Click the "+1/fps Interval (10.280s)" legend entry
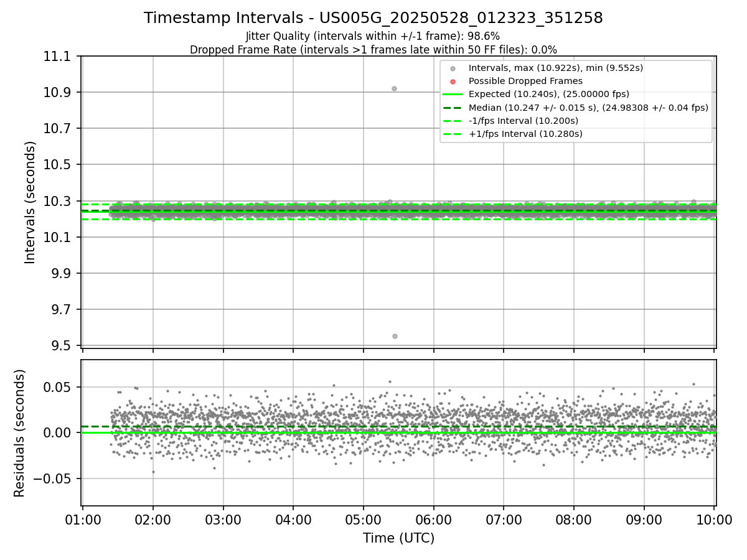The width and height of the screenshot is (747, 560). (x=525, y=134)
